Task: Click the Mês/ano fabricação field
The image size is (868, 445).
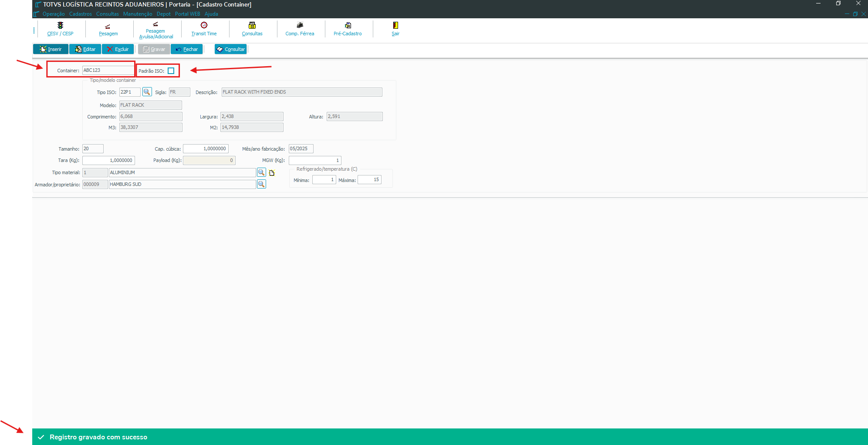Action: (301, 148)
